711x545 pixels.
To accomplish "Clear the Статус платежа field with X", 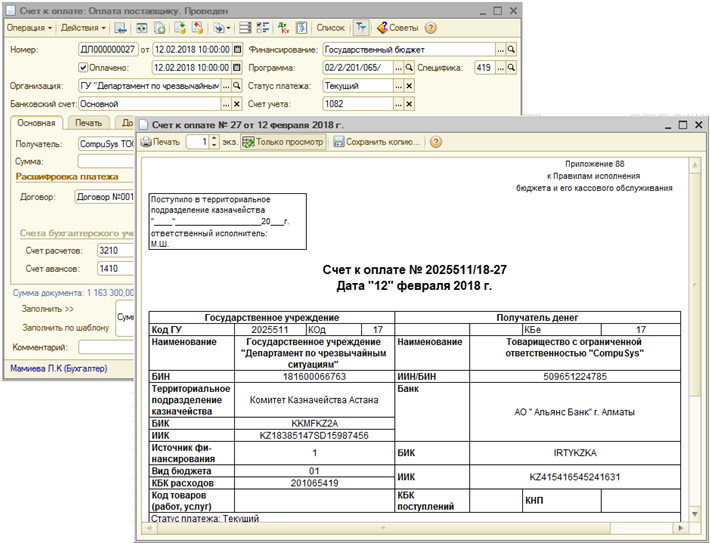I will click(x=408, y=85).
